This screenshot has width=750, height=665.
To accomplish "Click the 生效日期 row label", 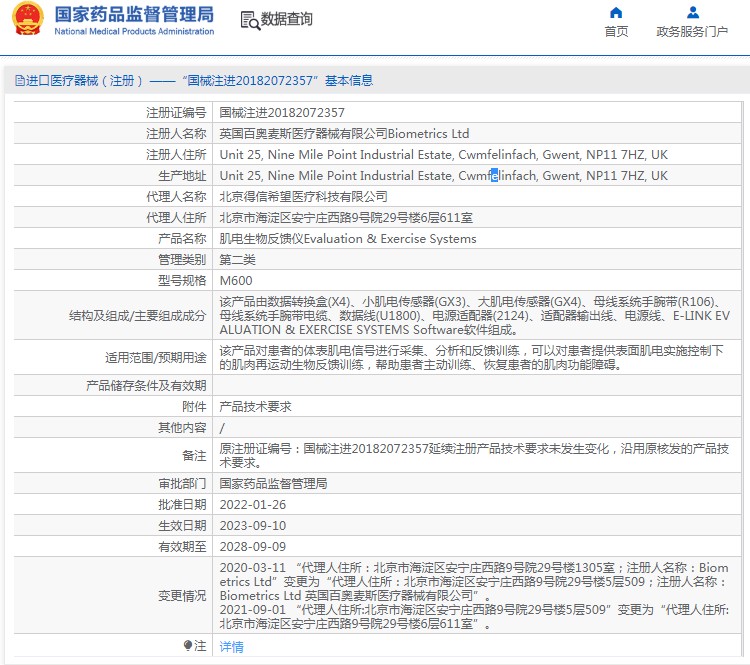I will [182, 526].
